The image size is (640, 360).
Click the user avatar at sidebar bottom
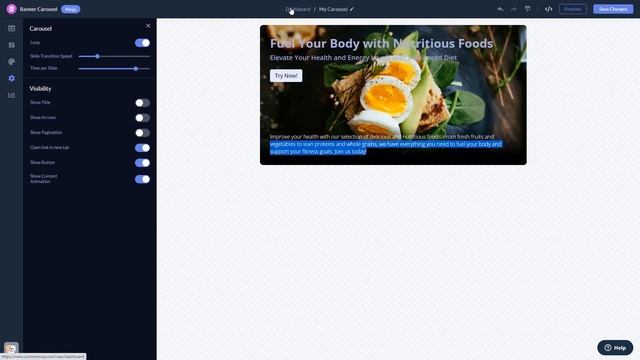click(11, 348)
